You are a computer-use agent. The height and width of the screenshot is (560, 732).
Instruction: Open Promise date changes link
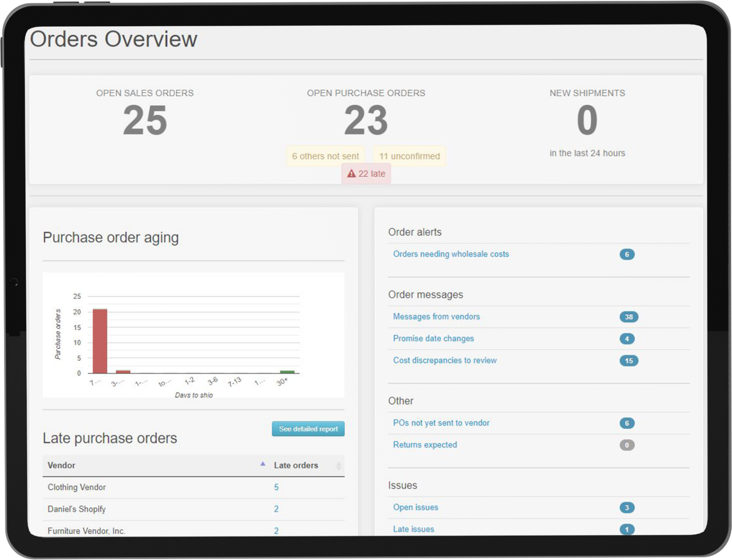point(433,339)
